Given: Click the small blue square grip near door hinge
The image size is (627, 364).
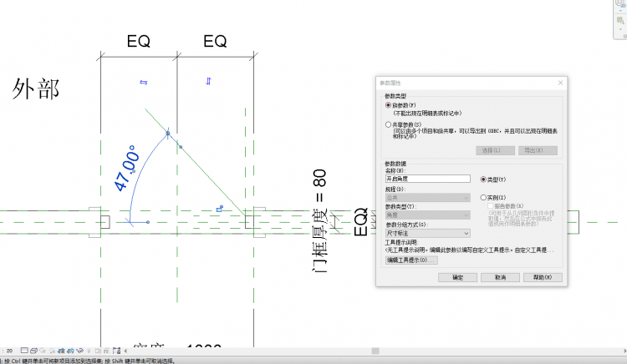Looking at the screenshot, I should 220,209.
